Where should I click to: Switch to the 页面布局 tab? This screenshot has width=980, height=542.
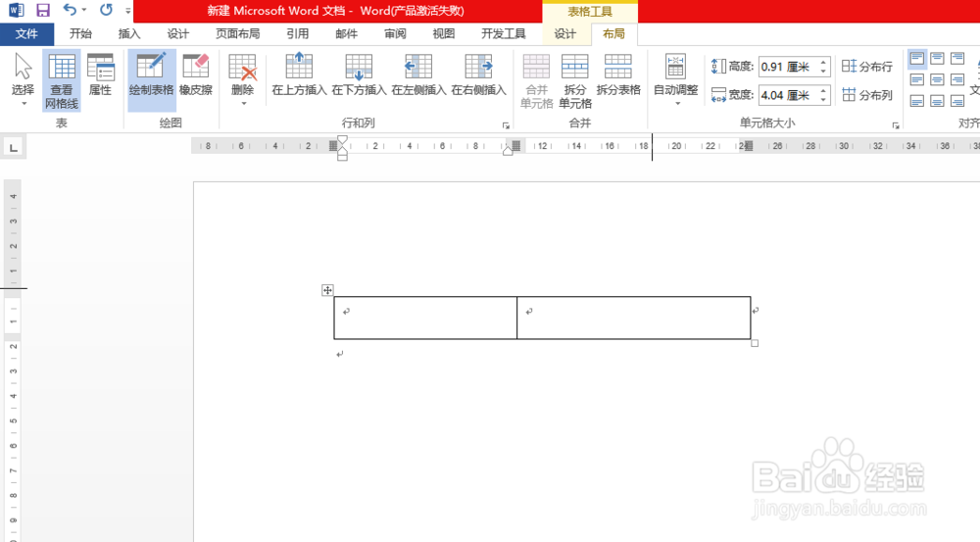click(x=237, y=33)
